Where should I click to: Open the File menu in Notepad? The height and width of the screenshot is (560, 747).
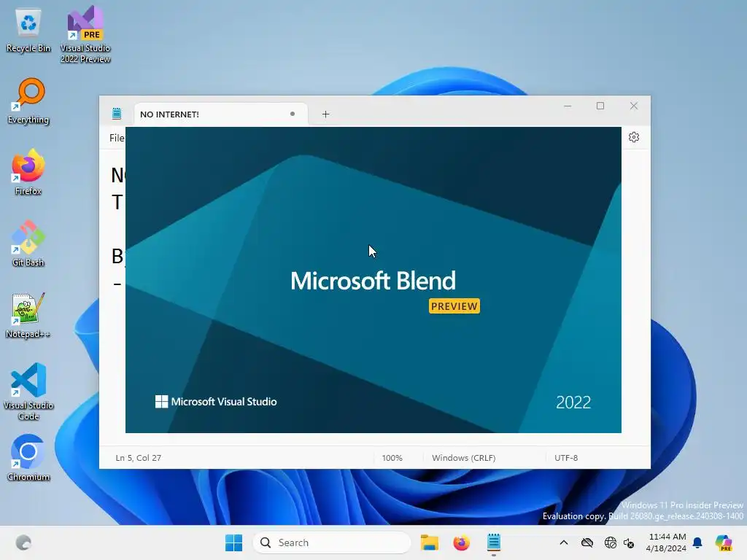[x=117, y=138]
